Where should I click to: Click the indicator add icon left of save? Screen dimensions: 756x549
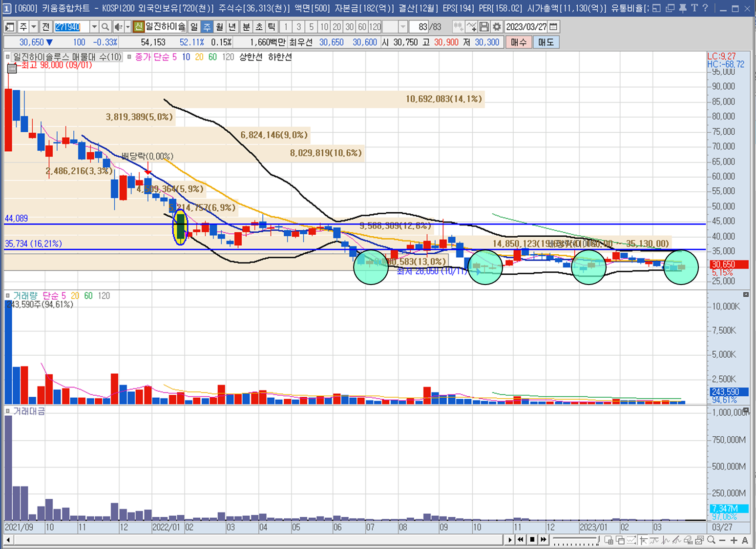click(471, 27)
